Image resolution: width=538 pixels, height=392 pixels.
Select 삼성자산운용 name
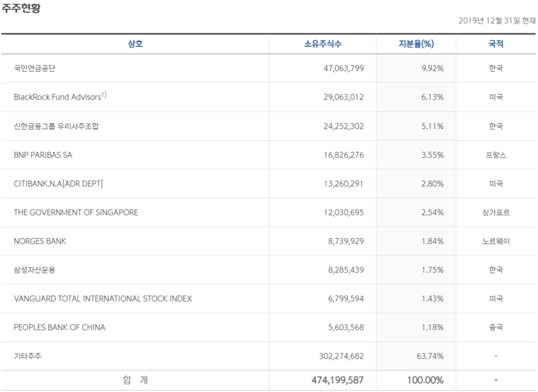(x=34, y=269)
